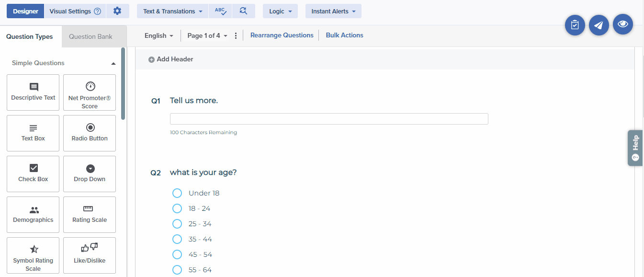Select the 'Under 18' radio option
This screenshot has height=277, width=644.
177,193
